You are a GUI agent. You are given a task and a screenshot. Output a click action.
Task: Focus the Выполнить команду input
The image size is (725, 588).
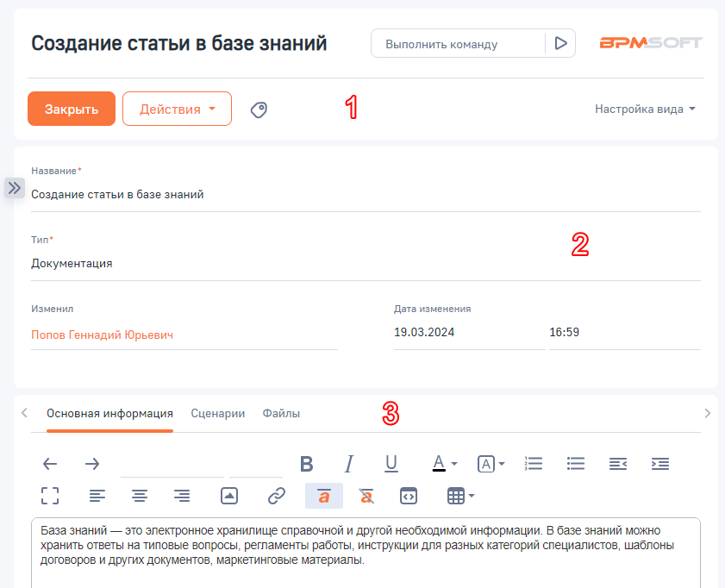pyautogui.click(x=458, y=44)
